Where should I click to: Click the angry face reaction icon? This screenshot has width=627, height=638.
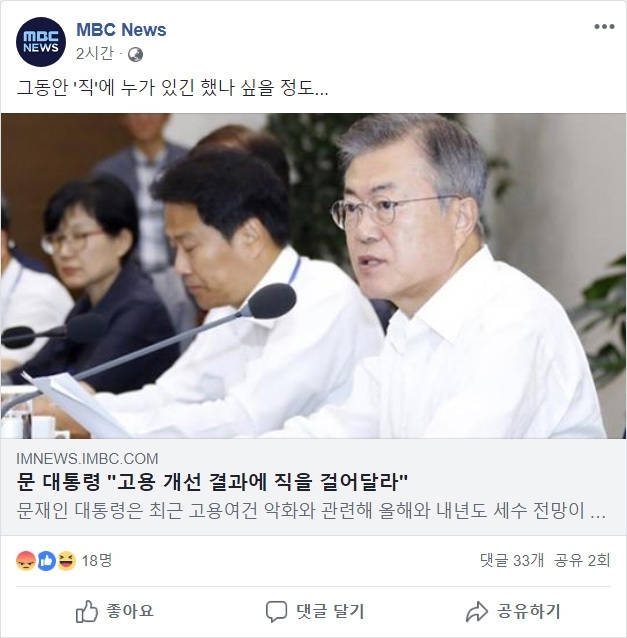(25, 561)
